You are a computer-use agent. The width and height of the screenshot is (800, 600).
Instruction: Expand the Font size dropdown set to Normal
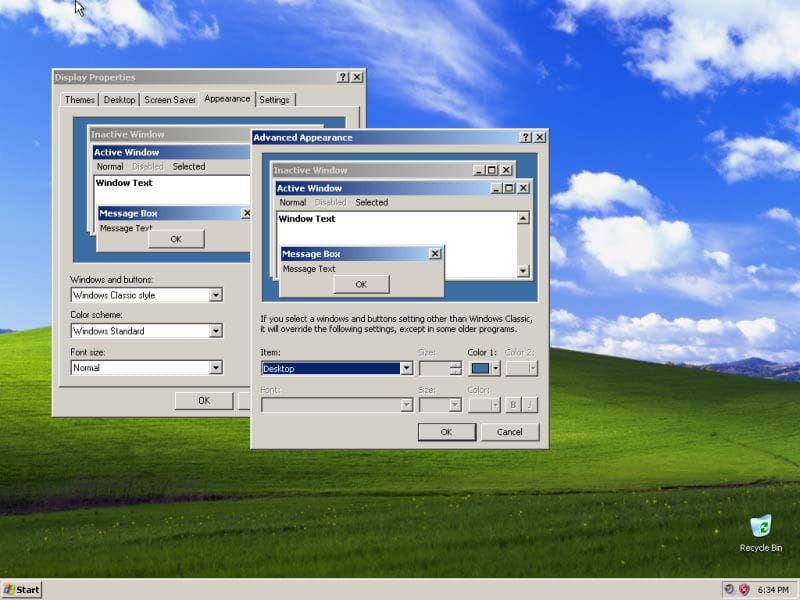(215, 367)
